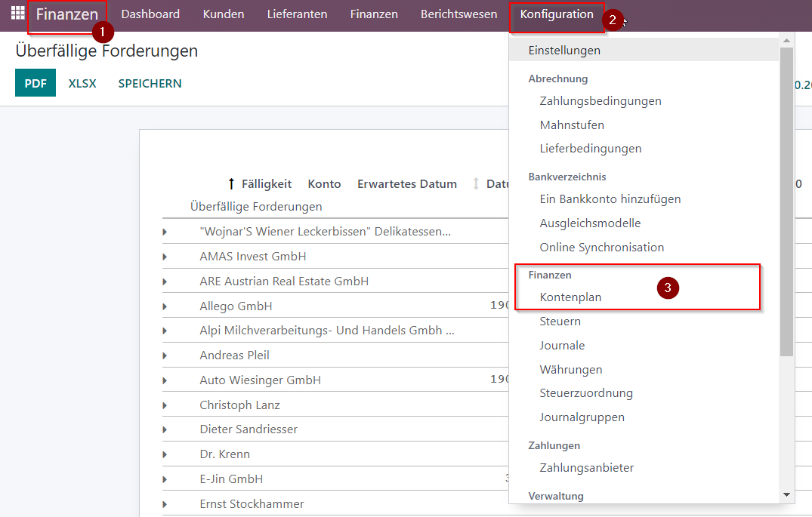Image resolution: width=812 pixels, height=517 pixels.
Task: Click the sort arrows beside the Datum column
Action: (x=476, y=183)
